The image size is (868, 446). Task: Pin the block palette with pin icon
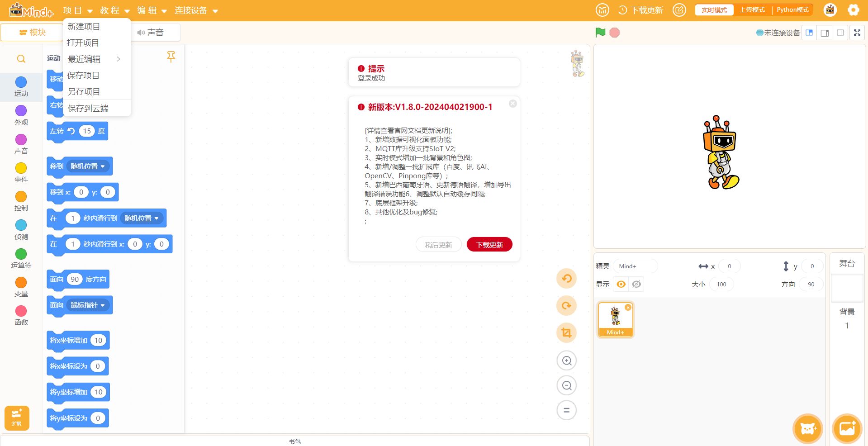[171, 57]
